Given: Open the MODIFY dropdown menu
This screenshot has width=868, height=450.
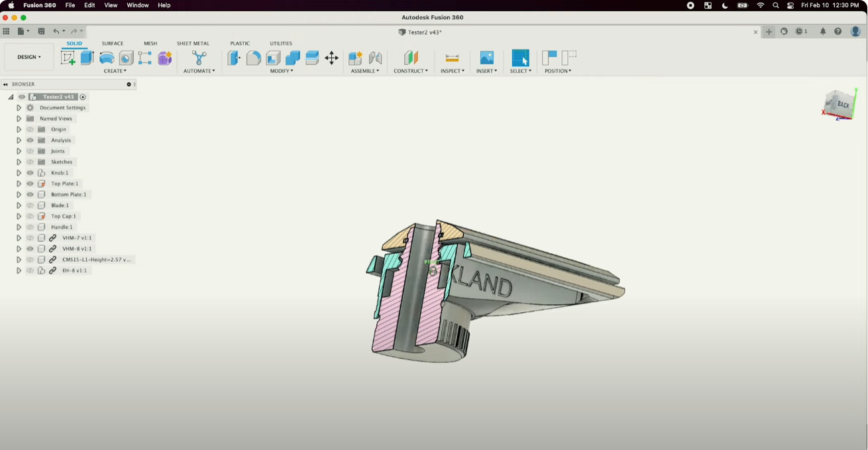Looking at the screenshot, I should click(x=282, y=71).
